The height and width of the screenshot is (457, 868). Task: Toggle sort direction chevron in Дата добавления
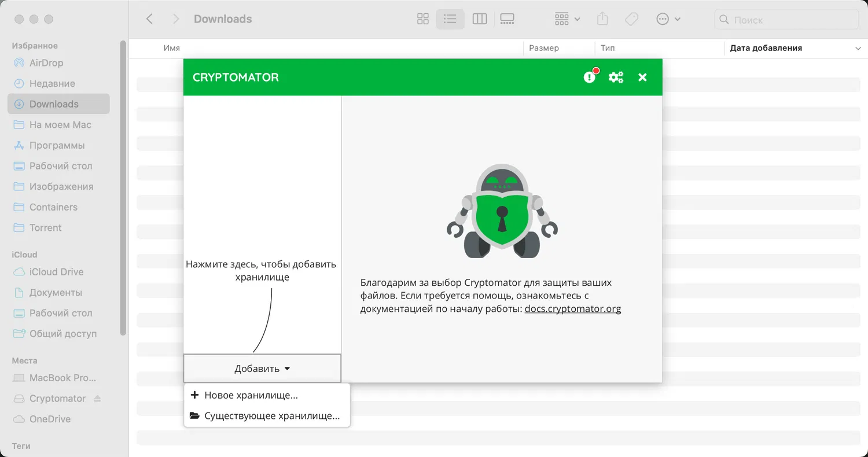858,49
